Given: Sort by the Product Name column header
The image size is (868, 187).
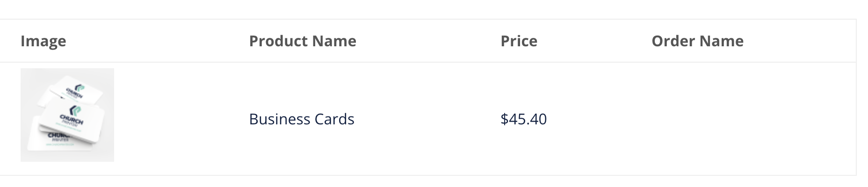Looking at the screenshot, I should click(x=303, y=41).
